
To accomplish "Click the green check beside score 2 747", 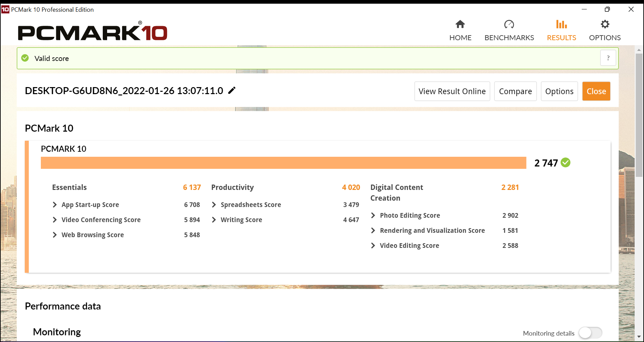I will [566, 163].
